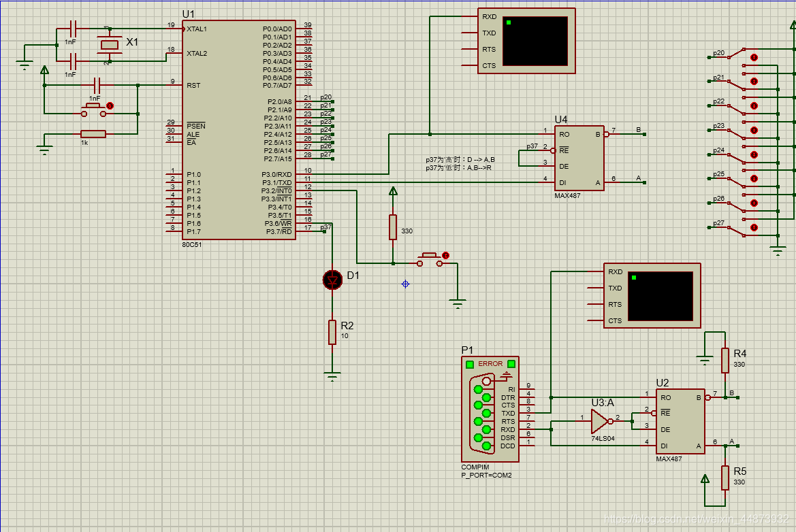Viewport: 796px width, 532px height.
Task: Toggle the p27 switch red actuator
Action: pos(754,227)
